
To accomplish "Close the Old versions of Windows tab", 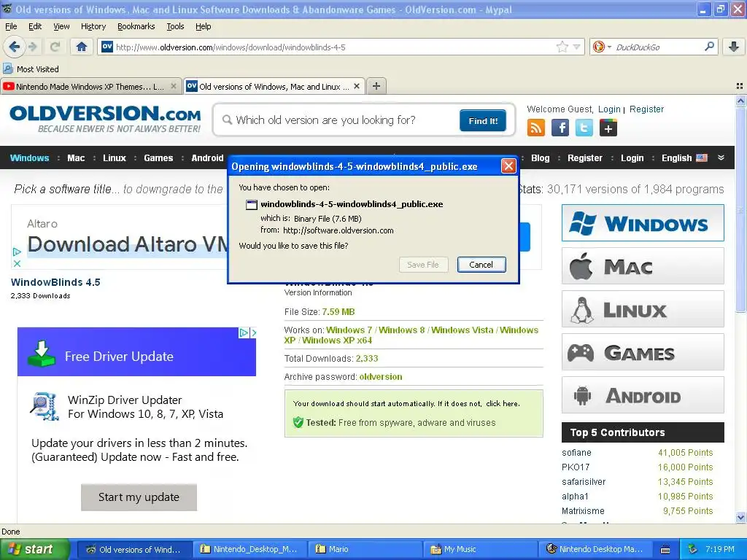I will tap(356, 86).
